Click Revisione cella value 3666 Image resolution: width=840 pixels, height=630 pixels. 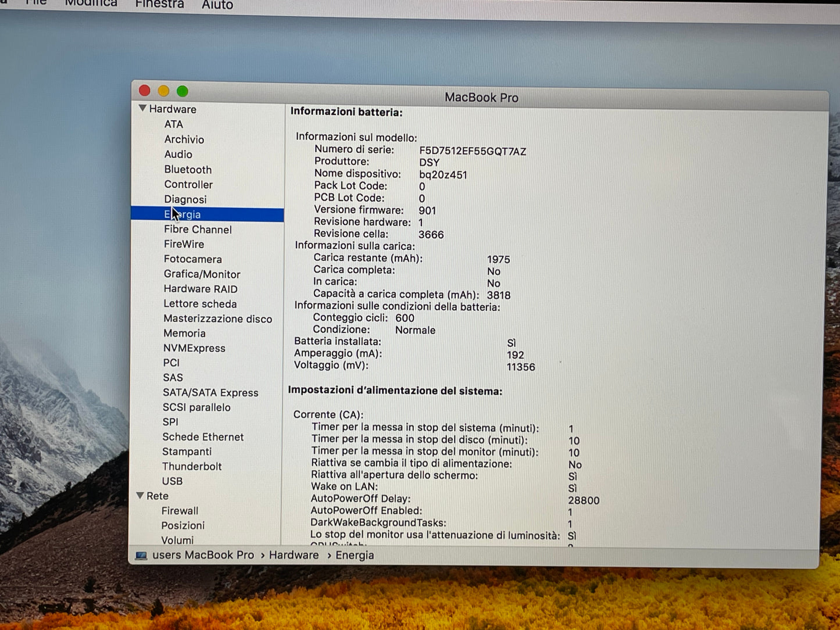(431, 235)
